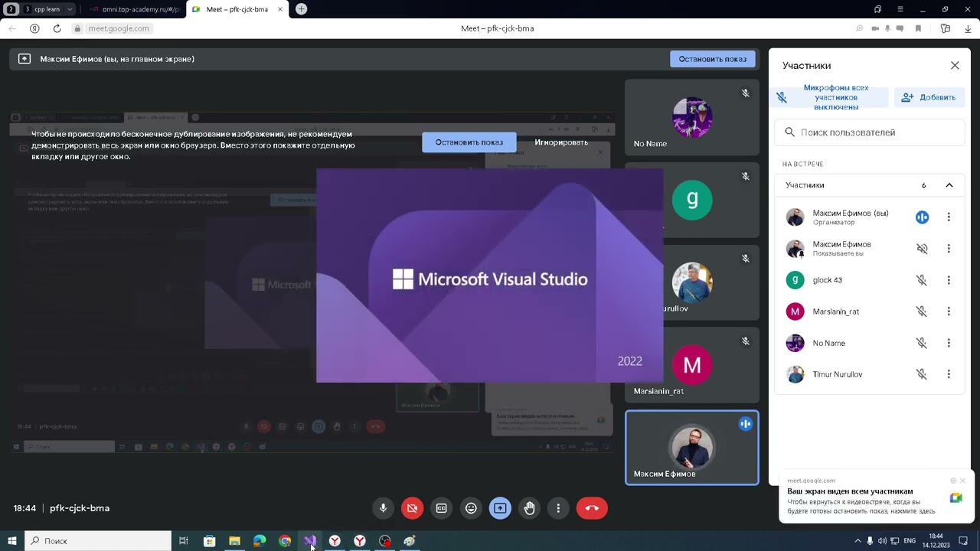Open Google Chrome from the taskbar
Image resolution: width=980 pixels, height=551 pixels.
coord(285,541)
